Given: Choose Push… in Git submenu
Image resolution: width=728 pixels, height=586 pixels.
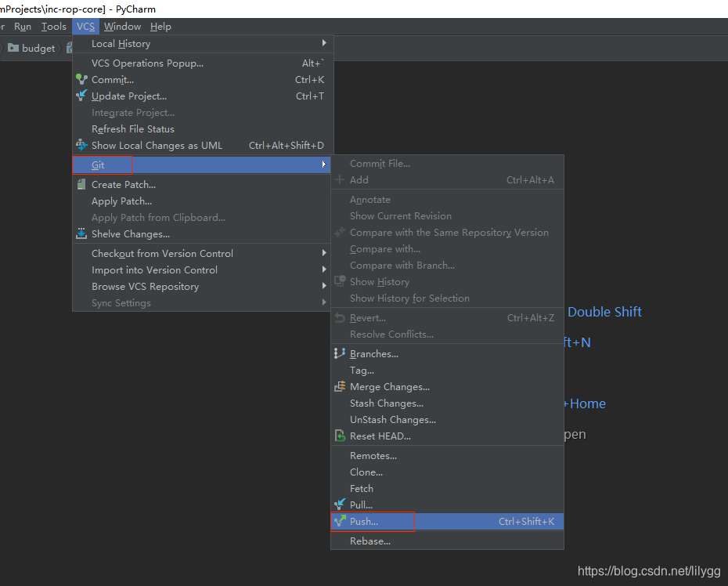Looking at the screenshot, I should [447, 522].
